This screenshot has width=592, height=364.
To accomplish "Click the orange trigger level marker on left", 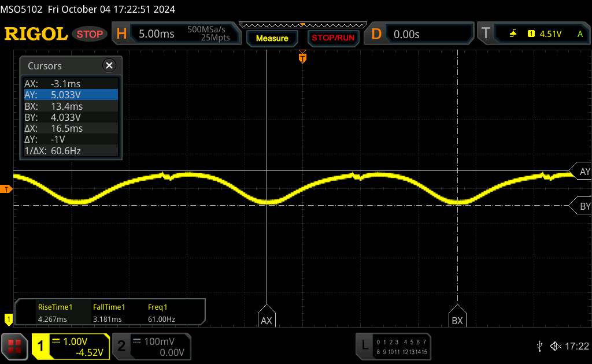I will pos(6,189).
